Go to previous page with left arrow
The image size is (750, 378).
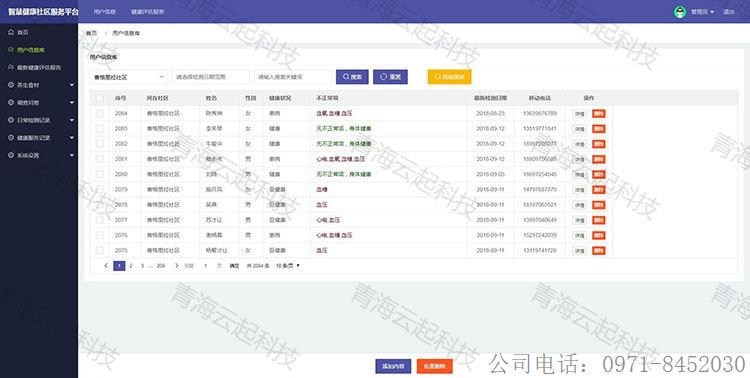click(x=106, y=266)
